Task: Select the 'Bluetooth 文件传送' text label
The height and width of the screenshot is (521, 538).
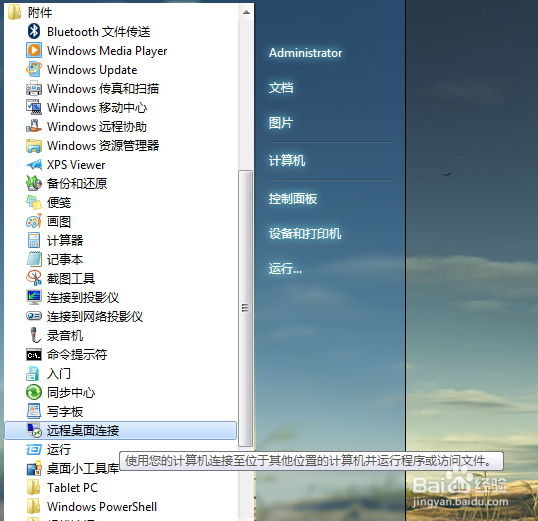Action: (x=99, y=32)
